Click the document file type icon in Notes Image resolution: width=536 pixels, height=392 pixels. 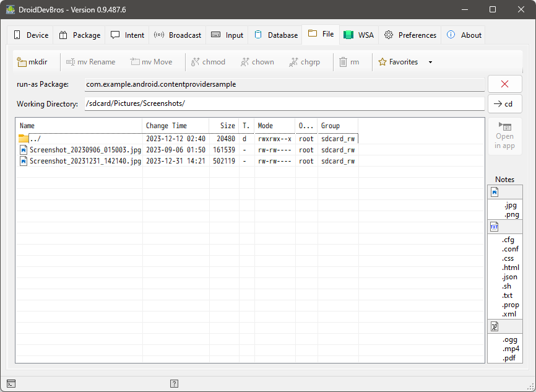[x=495, y=327]
